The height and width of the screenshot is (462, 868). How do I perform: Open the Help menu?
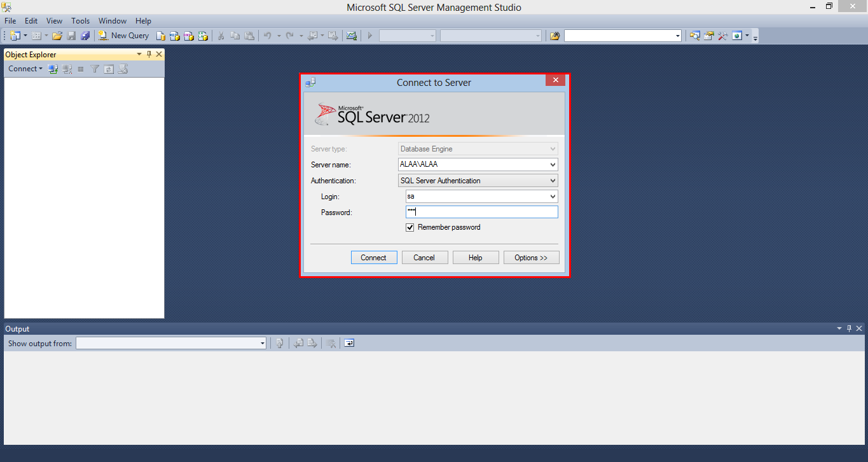click(143, 21)
